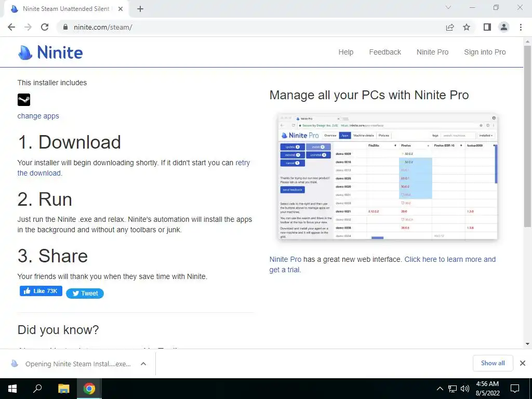532x399 pixels.
Task: Click the Ninite logo
Action: tap(50, 52)
